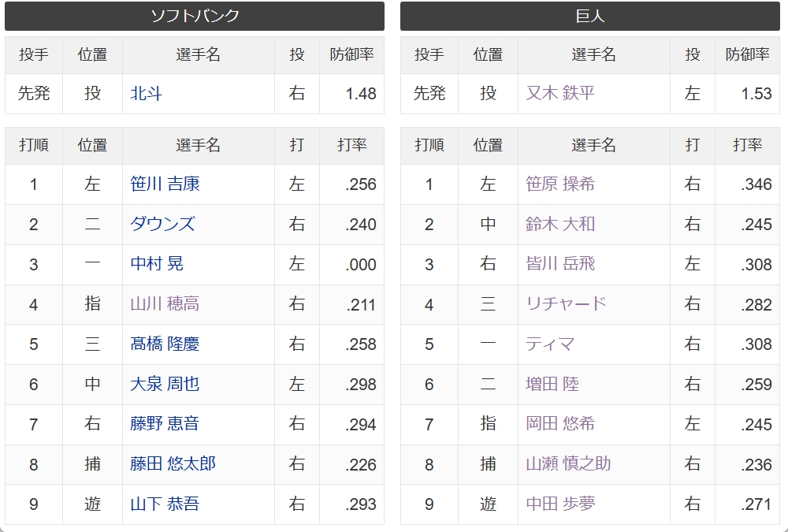
Task: Click 増田 陸 name link
Action: pyautogui.click(x=552, y=384)
